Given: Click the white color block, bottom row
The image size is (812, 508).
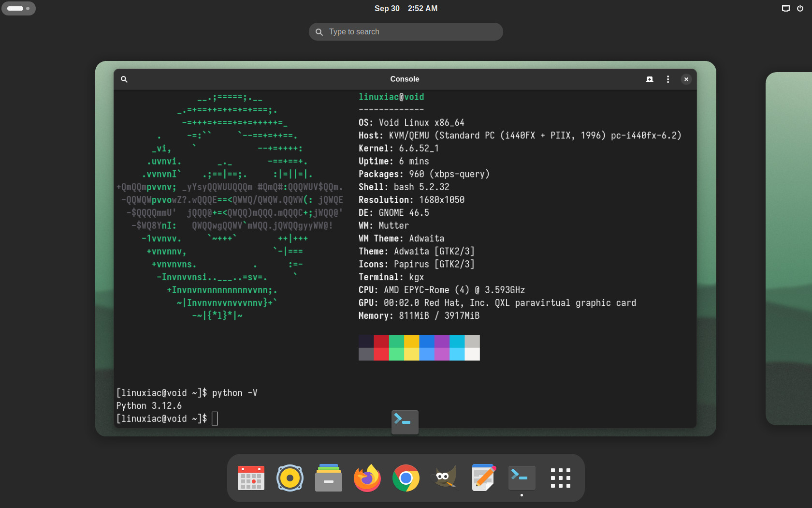Looking at the screenshot, I should (x=472, y=354).
